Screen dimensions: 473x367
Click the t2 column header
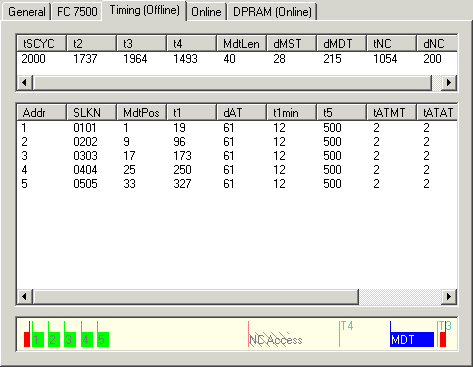coord(92,44)
